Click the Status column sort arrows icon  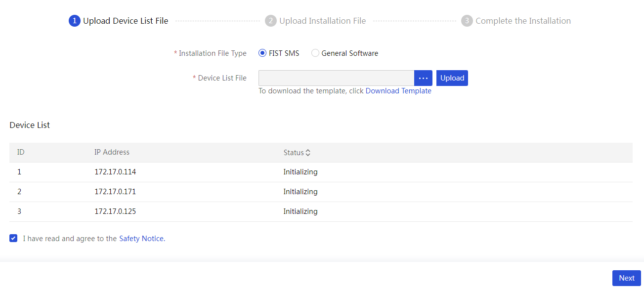pos(308,153)
